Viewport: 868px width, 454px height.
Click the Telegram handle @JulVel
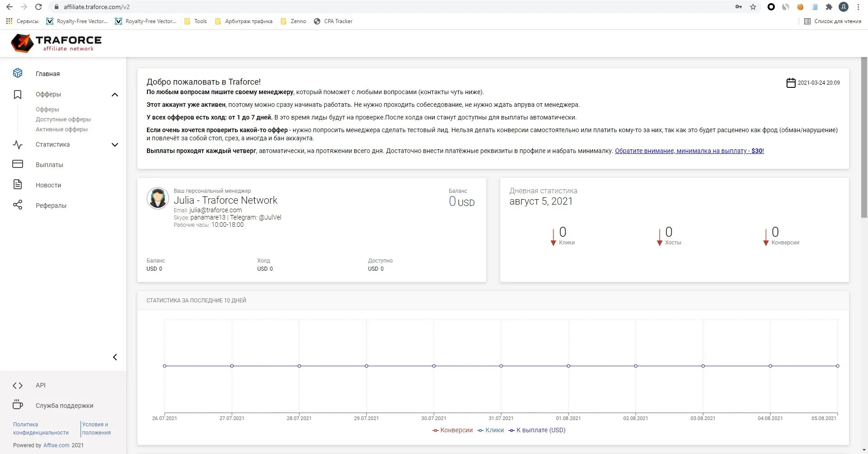270,217
